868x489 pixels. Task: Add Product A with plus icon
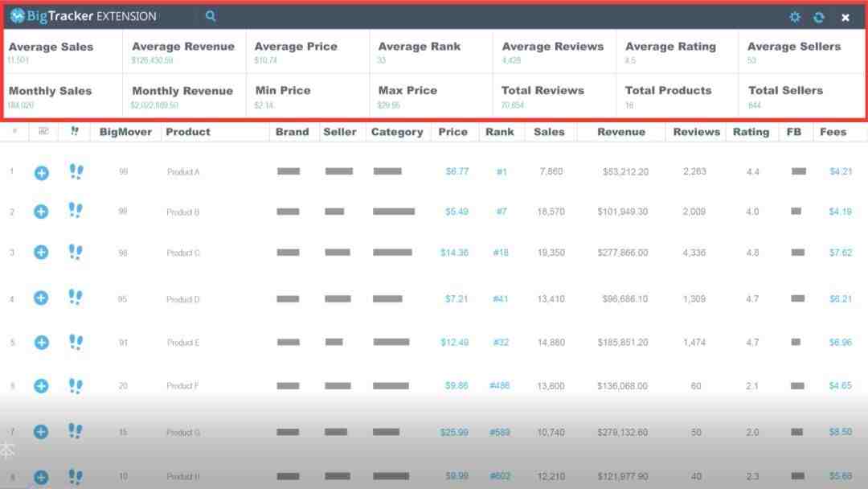(x=42, y=173)
